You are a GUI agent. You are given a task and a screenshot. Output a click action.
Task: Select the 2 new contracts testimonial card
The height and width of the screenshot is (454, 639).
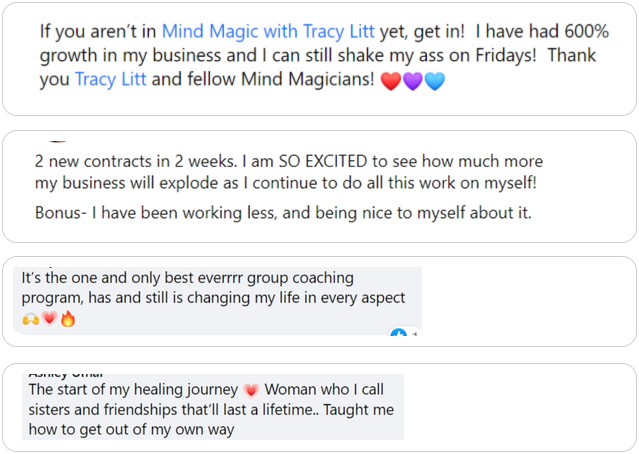click(x=320, y=187)
